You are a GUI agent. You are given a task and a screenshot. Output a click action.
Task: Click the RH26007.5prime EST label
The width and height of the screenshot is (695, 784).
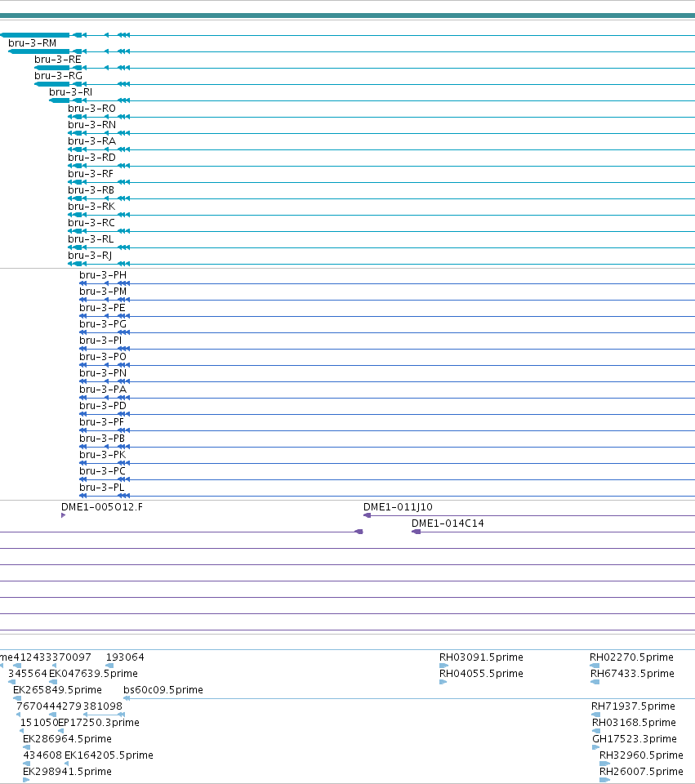coord(641,772)
